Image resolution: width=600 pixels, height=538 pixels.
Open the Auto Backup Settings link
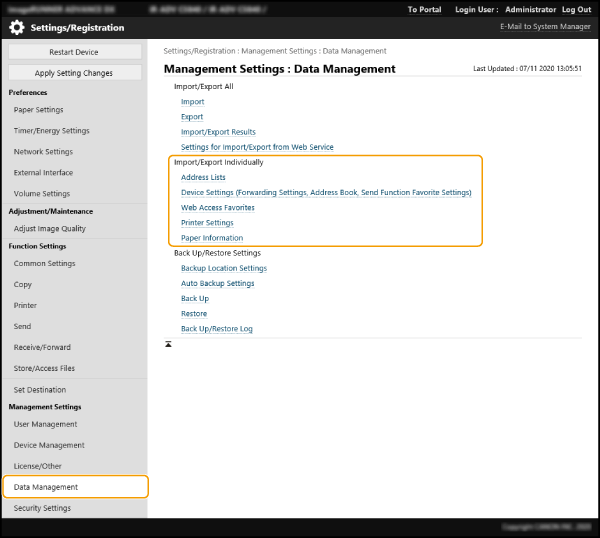(217, 283)
